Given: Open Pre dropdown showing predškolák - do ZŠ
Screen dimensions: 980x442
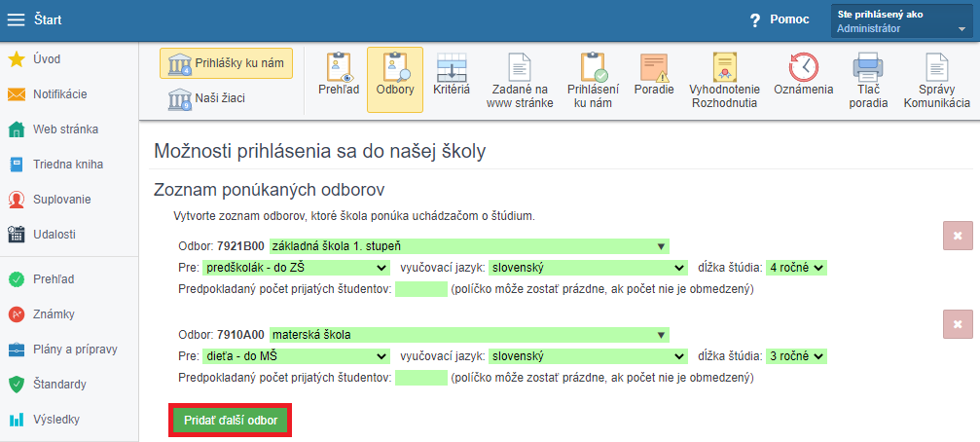Looking at the screenshot, I should 296,268.
